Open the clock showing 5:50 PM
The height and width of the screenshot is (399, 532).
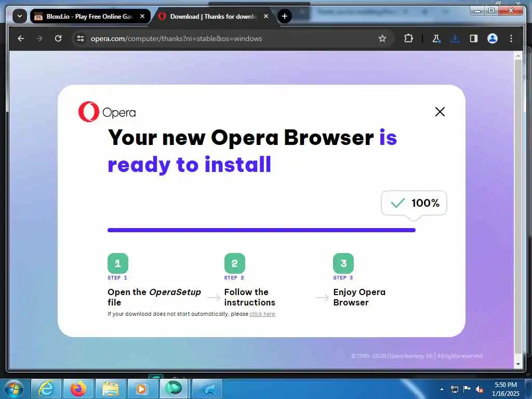(x=506, y=389)
